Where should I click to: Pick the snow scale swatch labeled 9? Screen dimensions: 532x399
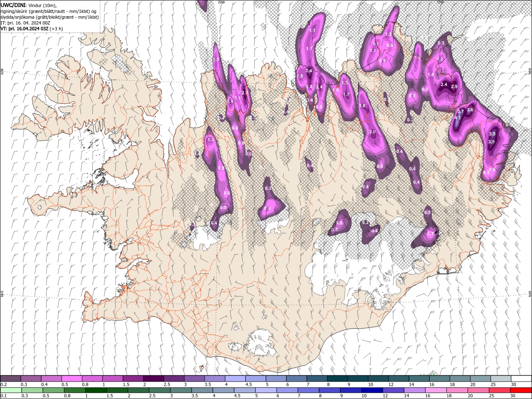point(357,378)
